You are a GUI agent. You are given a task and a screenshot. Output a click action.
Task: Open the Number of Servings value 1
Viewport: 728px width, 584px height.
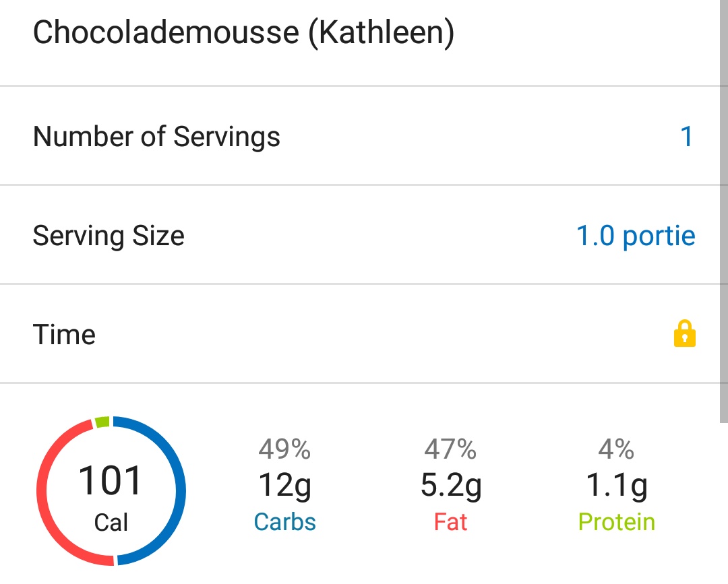(687, 136)
